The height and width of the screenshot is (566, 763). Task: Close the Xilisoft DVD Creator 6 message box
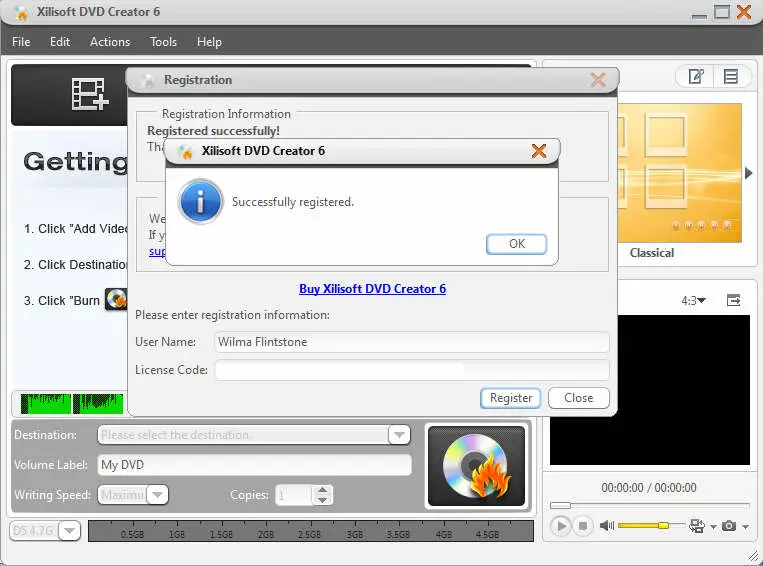[539, 151]
